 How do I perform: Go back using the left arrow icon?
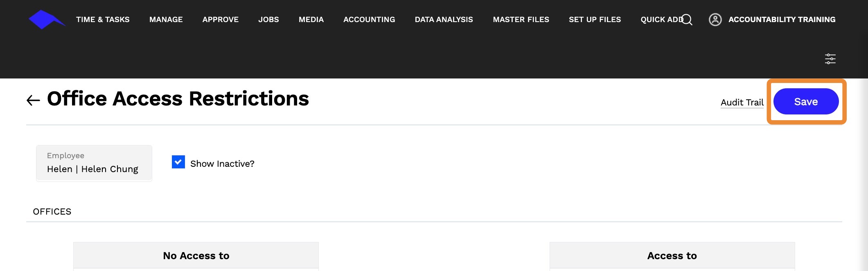[x=33, y=100]
